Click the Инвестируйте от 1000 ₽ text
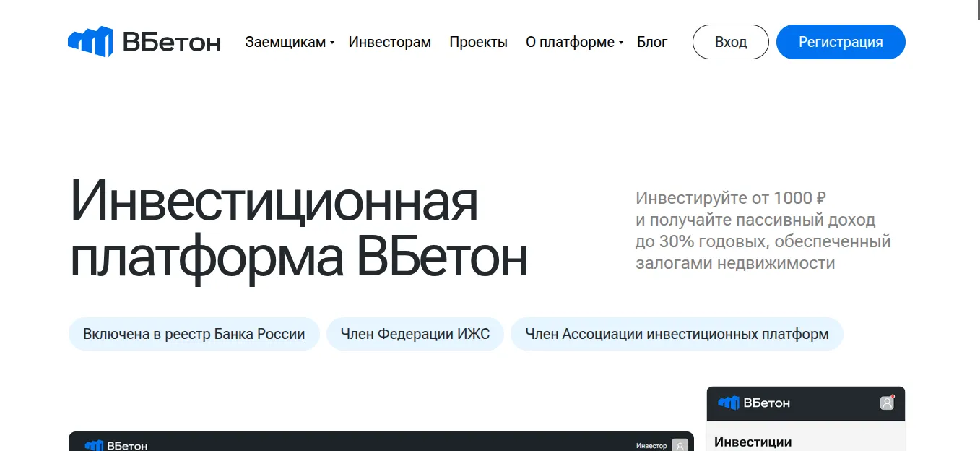 point(731,197)
